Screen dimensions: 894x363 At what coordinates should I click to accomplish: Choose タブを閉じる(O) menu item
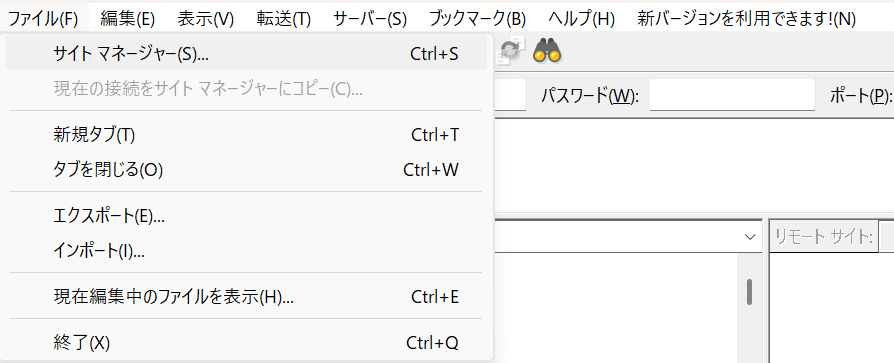[x=246, y=170]
